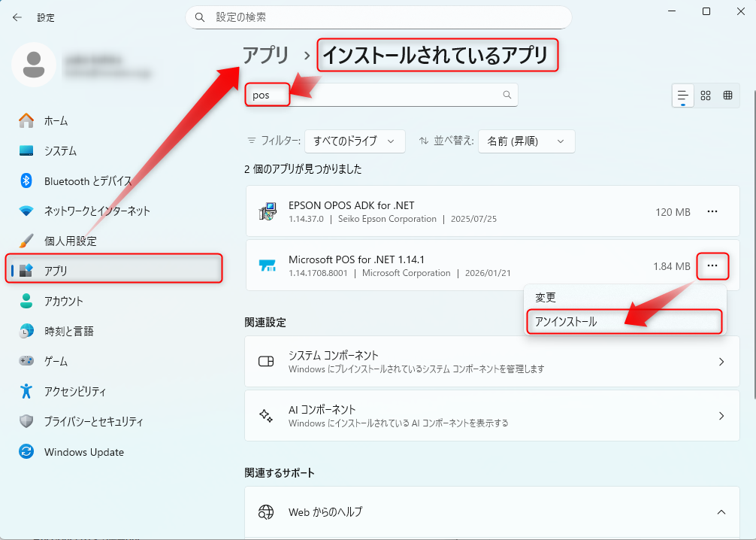756x540 pixels.
Task: Click the 1.84 MB size value
Action: (672, 266)
